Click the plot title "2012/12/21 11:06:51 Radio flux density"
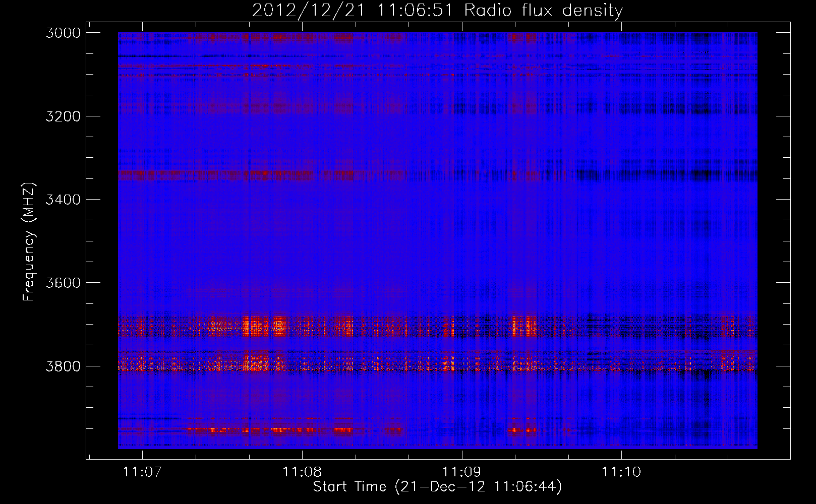The height and width of the screenshot is (504, 816). (x=437, y=10)
